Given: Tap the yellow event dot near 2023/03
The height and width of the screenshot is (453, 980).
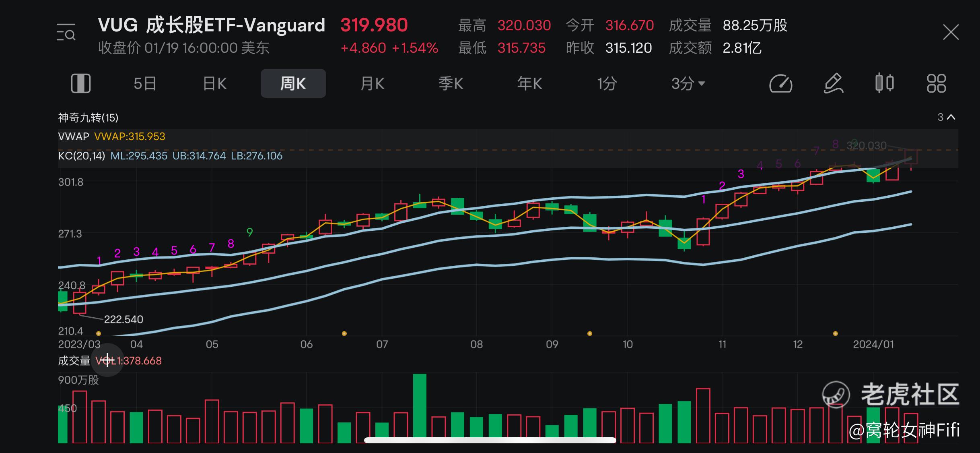Looking at the screenshot, I should coord(99,333).
